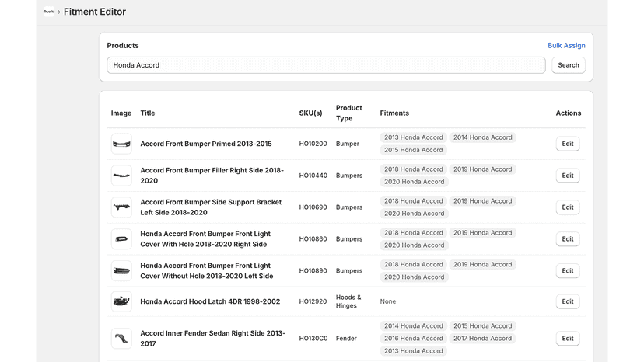Click 2016 Honda Accord tag in Fender row

pyautogui.click(x=414, y=339)
